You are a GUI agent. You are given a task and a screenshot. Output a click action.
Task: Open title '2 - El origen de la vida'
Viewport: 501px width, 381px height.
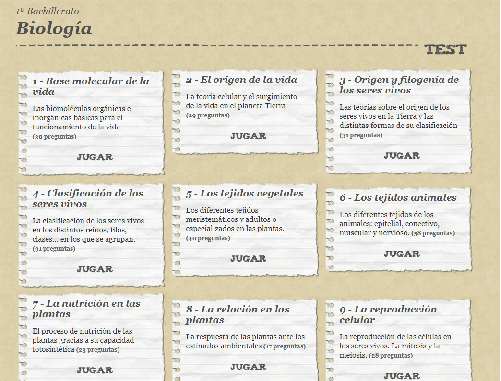[x=242, y=80]
